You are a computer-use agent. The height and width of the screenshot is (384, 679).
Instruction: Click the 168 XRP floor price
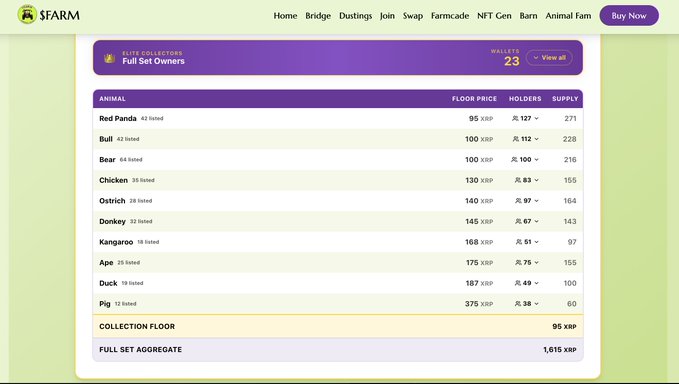(479, 242)
